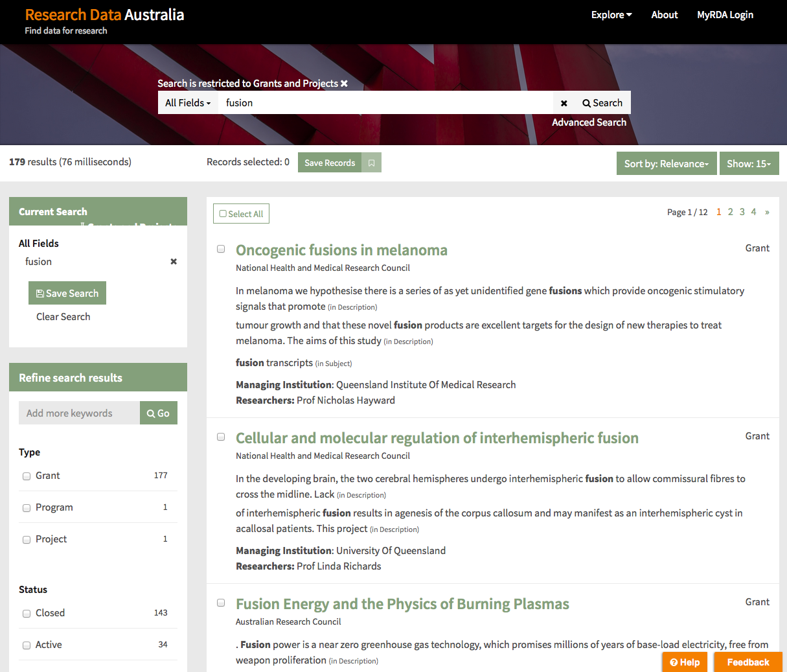This screenshot has width=787, height=672.
Task: Go to the next results page arrow
Action: tap(767, 212)
